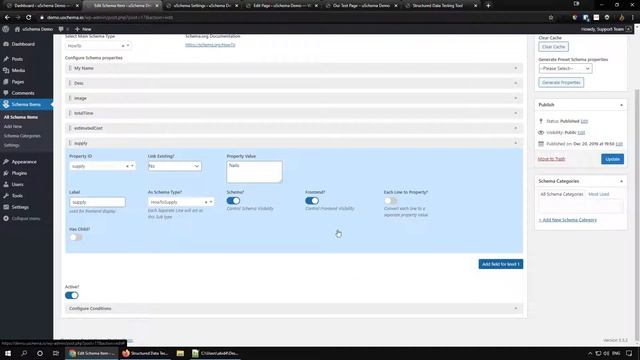640x360 pixels.
Task: Click the browser back arrow
Action: tap(7, 18)
